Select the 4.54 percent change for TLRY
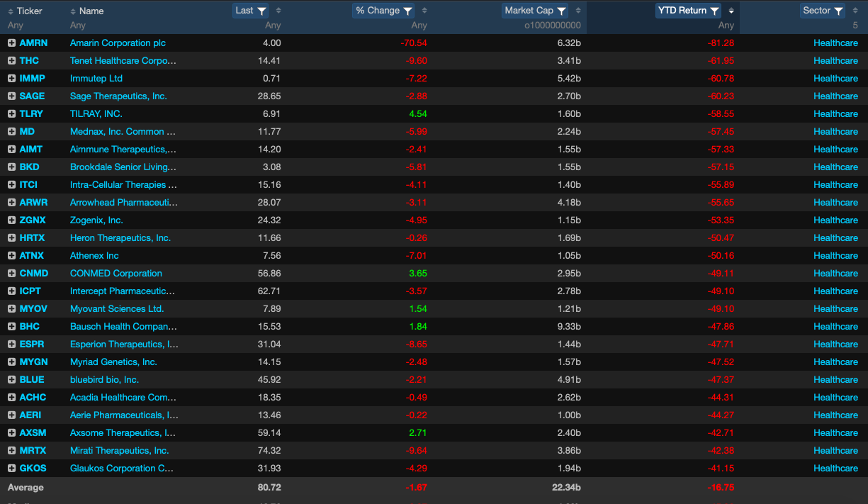The image size is (868, 504). pos(417,114)
